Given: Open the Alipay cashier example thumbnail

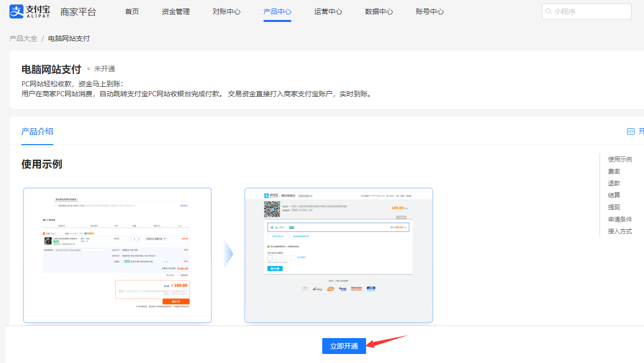Looking at the screenshot, I should (x=339, y=255).
